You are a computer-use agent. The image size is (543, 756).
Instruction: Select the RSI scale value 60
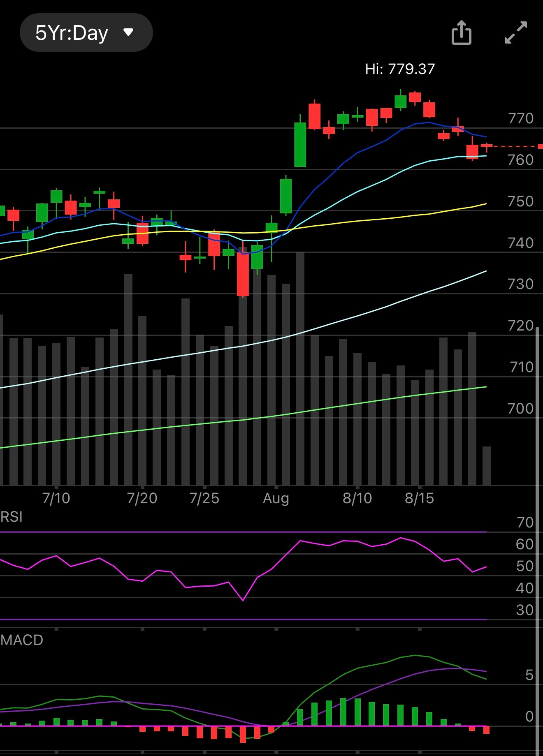(525, 544)
